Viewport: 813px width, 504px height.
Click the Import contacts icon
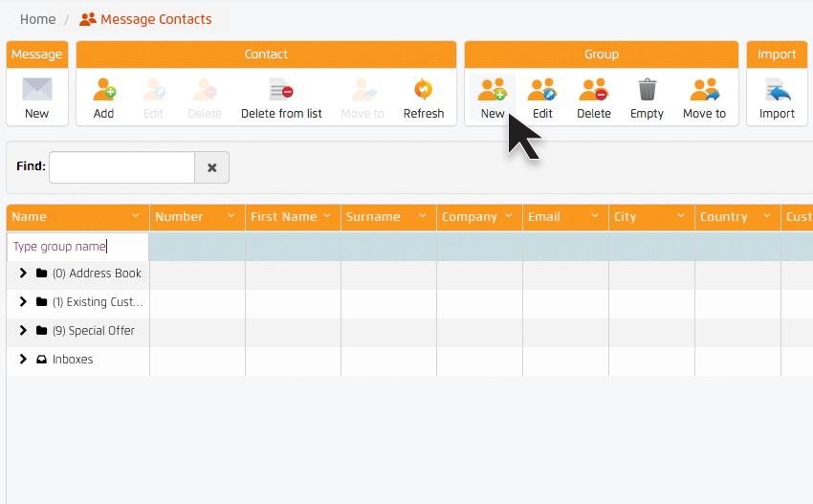[778, 89]
